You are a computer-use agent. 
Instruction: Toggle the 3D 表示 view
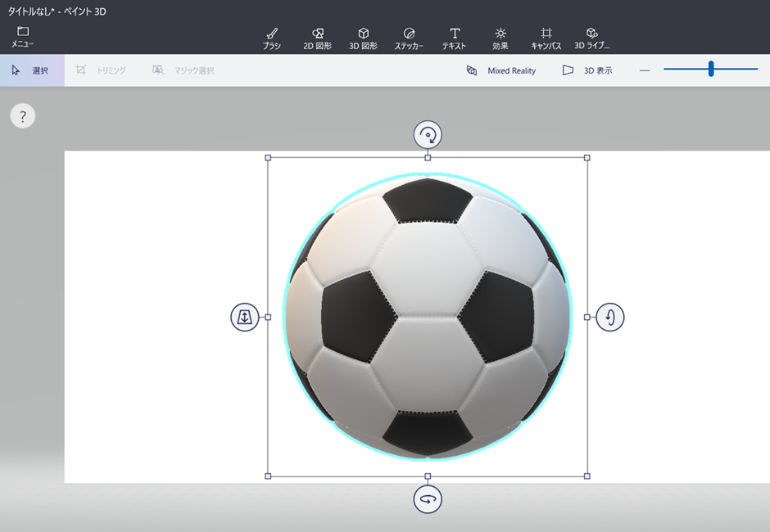[x=587, y=70]
